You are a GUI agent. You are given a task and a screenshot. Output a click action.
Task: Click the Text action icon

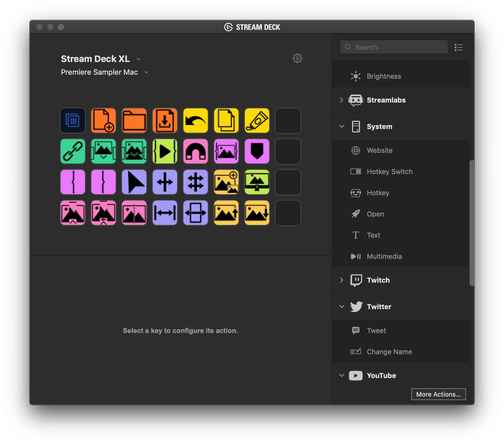355,235
